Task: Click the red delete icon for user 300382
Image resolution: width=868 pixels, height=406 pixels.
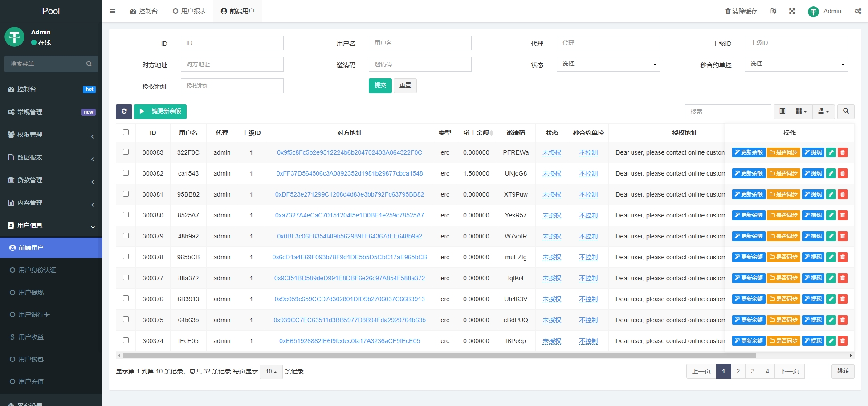Action: (842, 173)
